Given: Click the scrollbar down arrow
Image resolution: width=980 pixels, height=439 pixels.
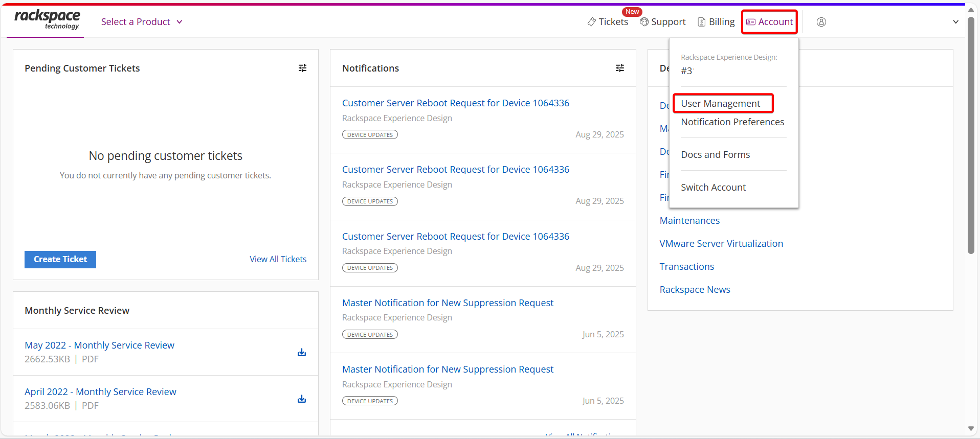Looking at the screenshot, I should (971, 429).
